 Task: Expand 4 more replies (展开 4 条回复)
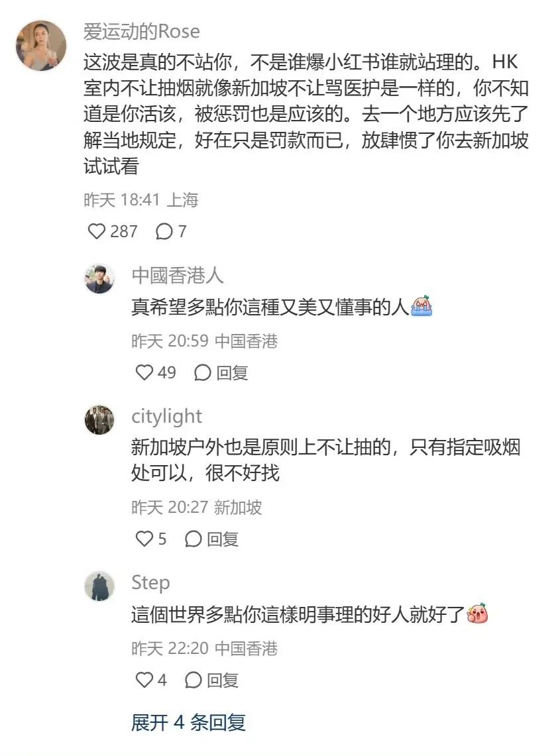coord(189,722)
